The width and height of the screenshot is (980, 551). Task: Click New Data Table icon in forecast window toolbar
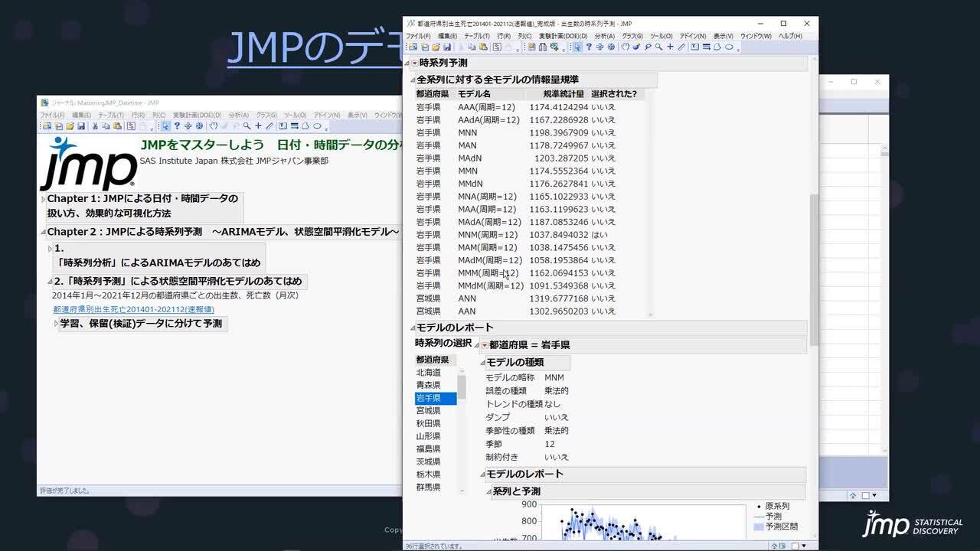pos(413,47)
